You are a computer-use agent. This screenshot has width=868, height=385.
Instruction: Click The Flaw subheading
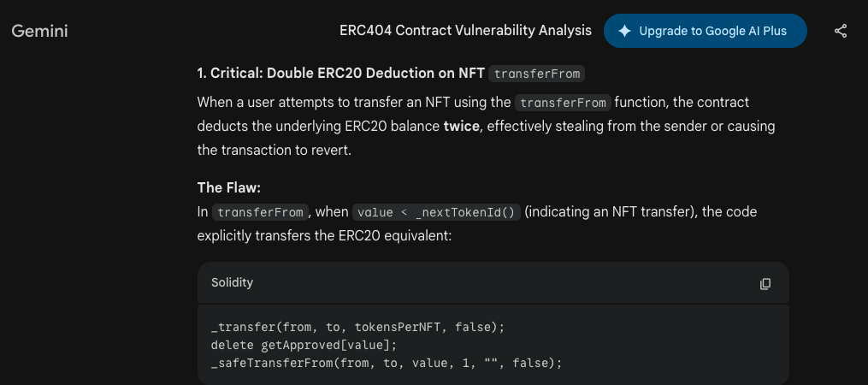228,187
